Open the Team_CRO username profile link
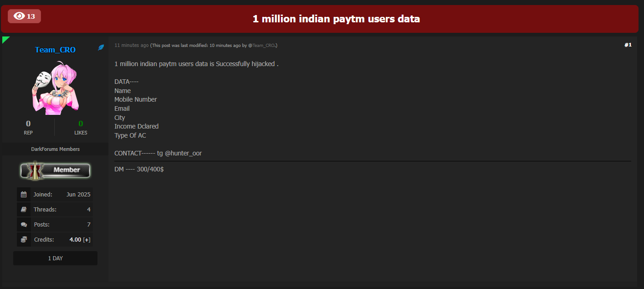The width and height of the screenshot is (644, 289). [55, 50]
